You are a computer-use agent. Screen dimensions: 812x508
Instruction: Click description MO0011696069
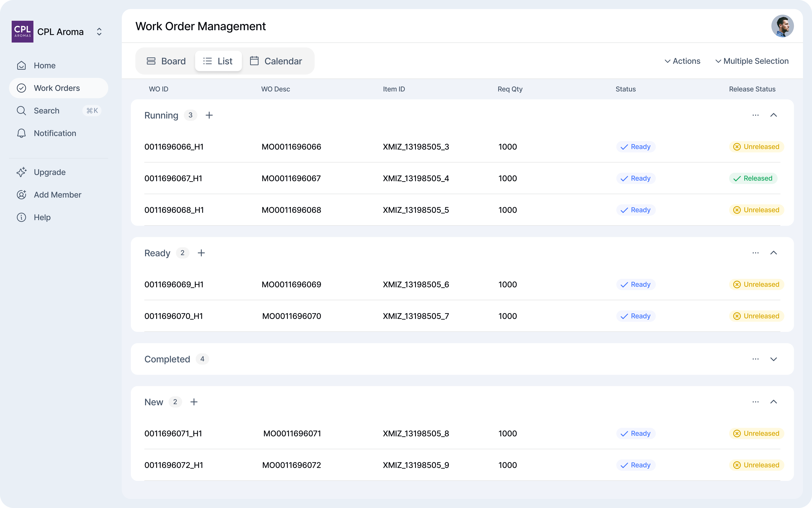(291, 285)
